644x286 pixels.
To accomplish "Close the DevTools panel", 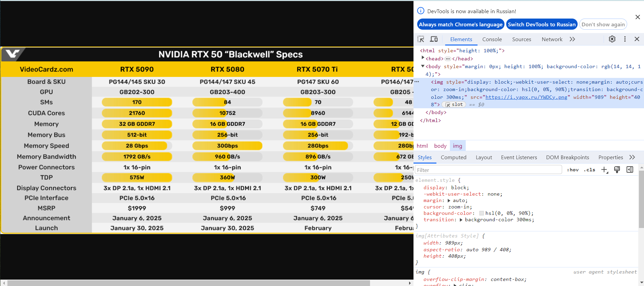I will (637, 39).
